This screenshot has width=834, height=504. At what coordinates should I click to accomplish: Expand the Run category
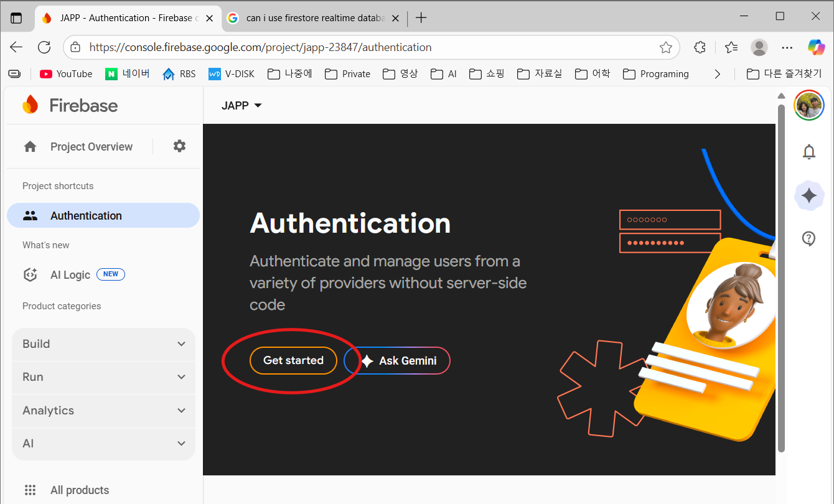tap(103, 377)
